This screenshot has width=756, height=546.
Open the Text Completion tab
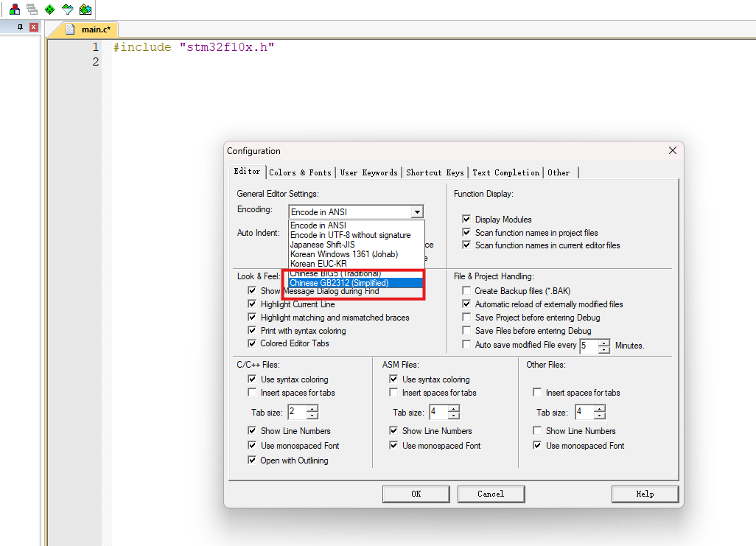click(505, 172)
